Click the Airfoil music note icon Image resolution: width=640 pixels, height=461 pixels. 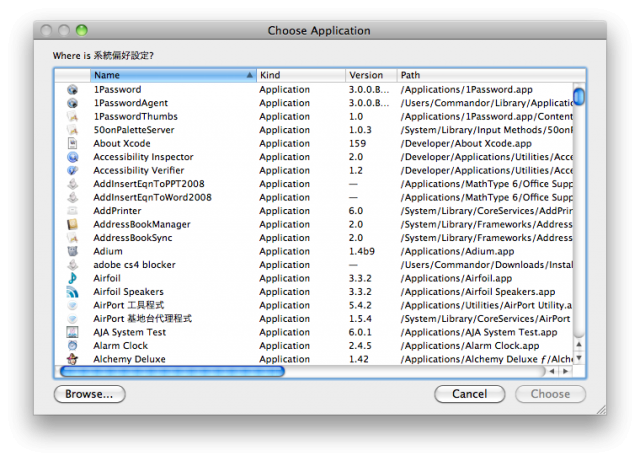pyautogui.click(x=73, y=278)
